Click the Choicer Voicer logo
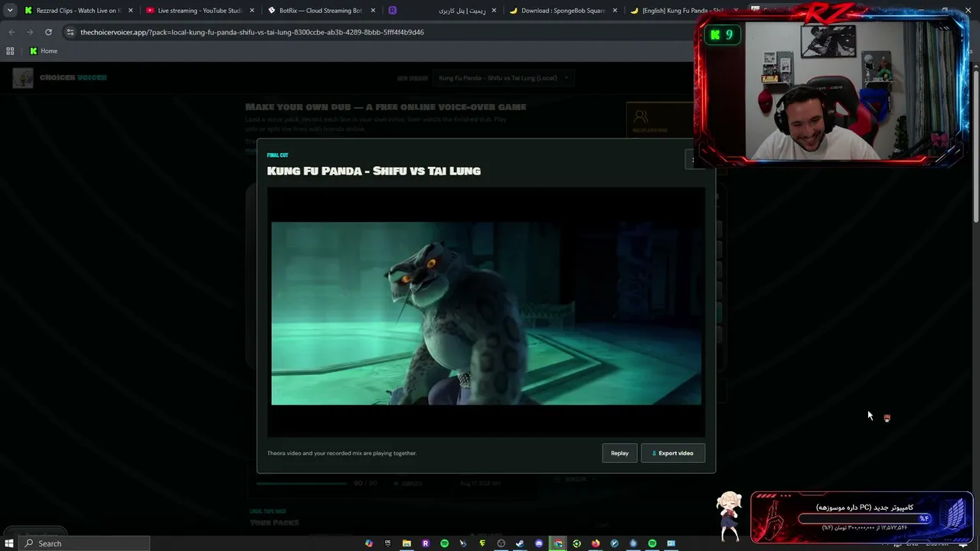 coord(60,77)
